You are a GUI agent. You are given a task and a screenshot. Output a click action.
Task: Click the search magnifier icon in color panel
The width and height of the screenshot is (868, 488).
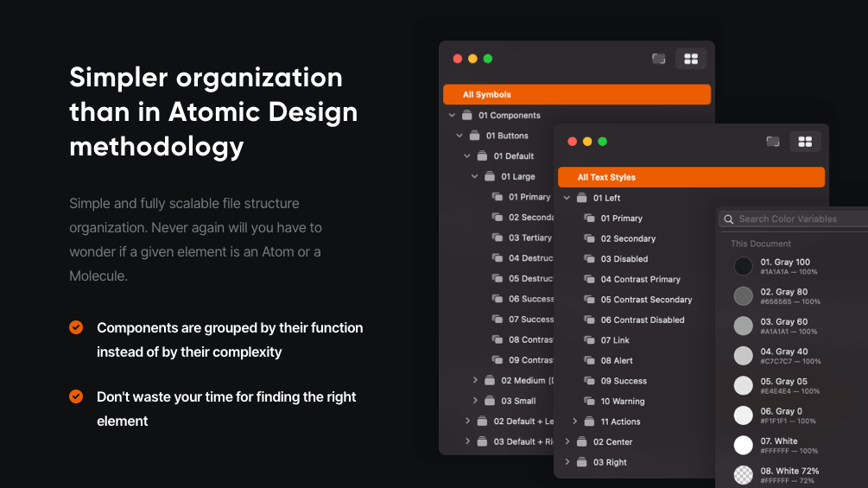[x=729, y=219]
